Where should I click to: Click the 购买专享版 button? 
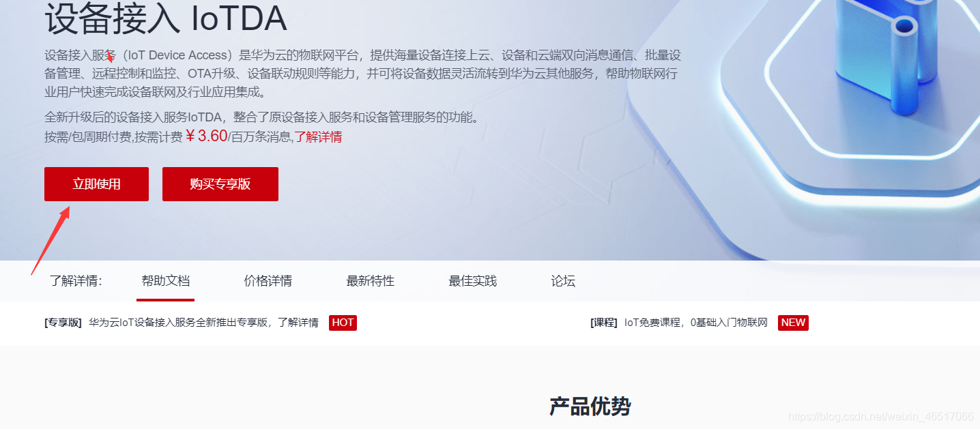220,184
